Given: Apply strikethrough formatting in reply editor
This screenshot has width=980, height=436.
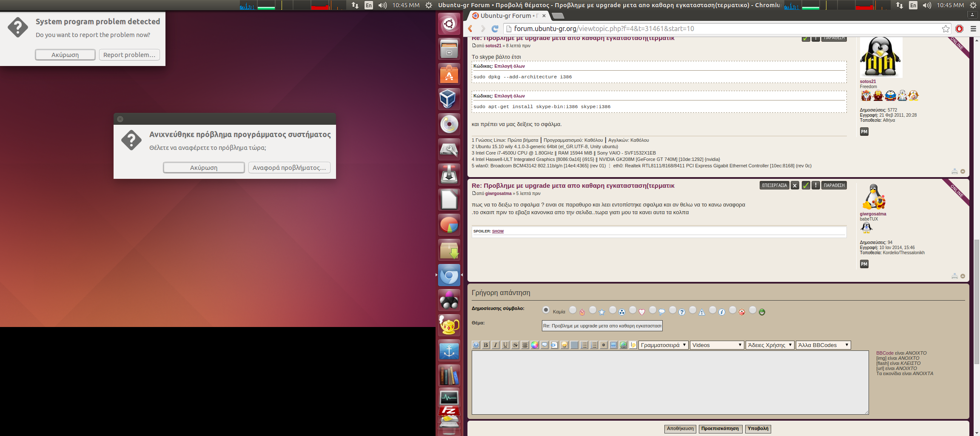Looking at the screenshot, I should [515, 345].
